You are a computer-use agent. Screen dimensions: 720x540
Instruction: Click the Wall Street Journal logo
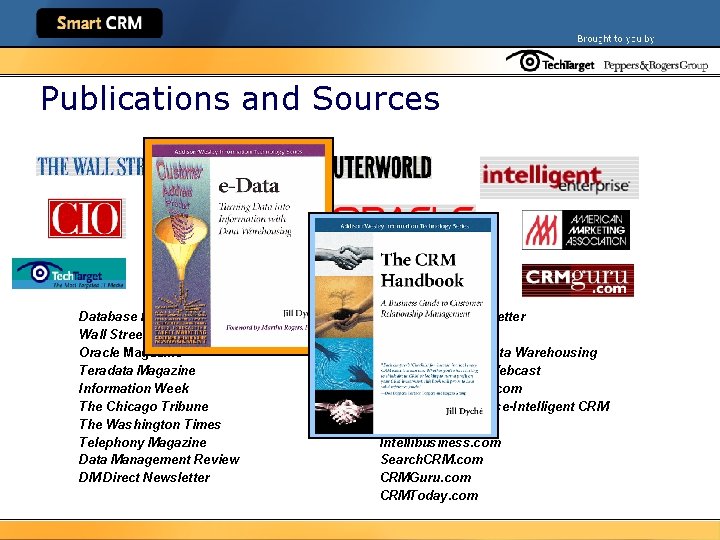pyautogui.click(x=90, y=166)
